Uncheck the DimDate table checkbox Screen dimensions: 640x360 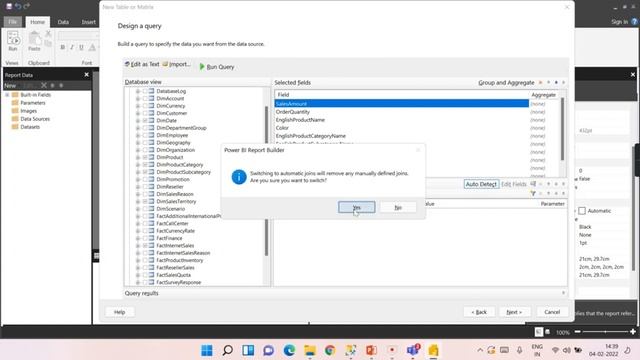point(145,120)
